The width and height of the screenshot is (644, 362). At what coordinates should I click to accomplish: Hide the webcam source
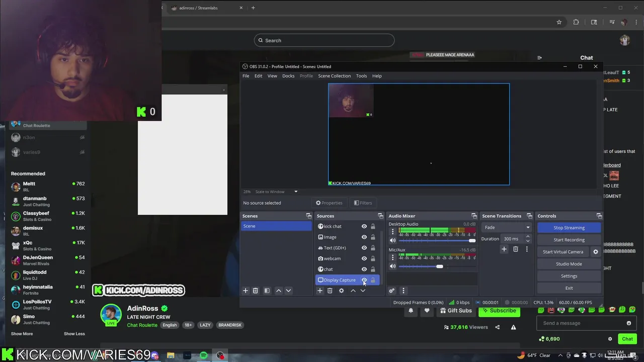click(364, 258)
